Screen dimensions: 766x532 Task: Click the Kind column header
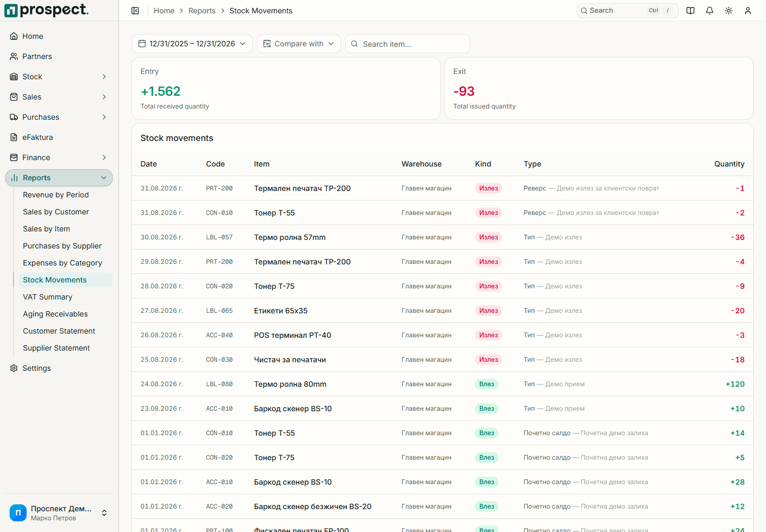tap(483, 164)
